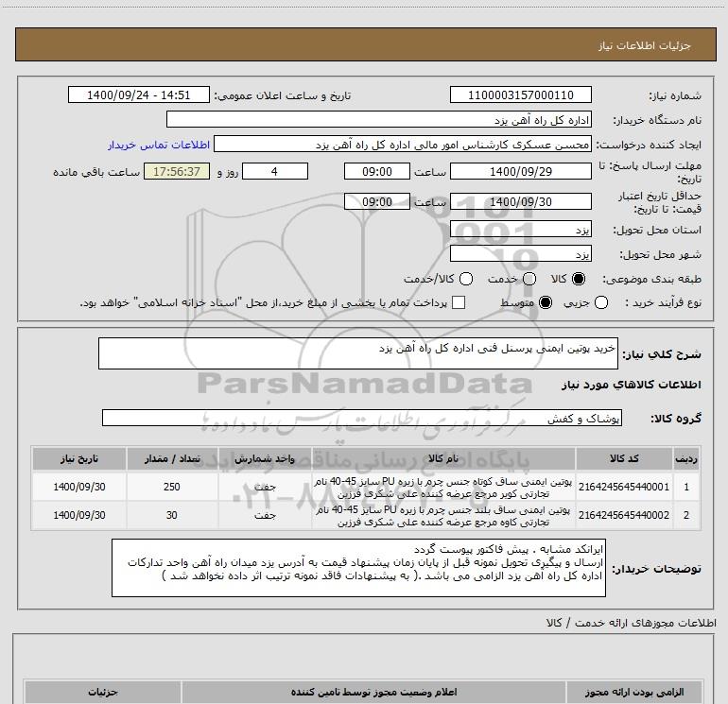The width and height of the screenshot is (728, 704).
Task: Click column header تعداد / مقدار
Action: (172, 458)
